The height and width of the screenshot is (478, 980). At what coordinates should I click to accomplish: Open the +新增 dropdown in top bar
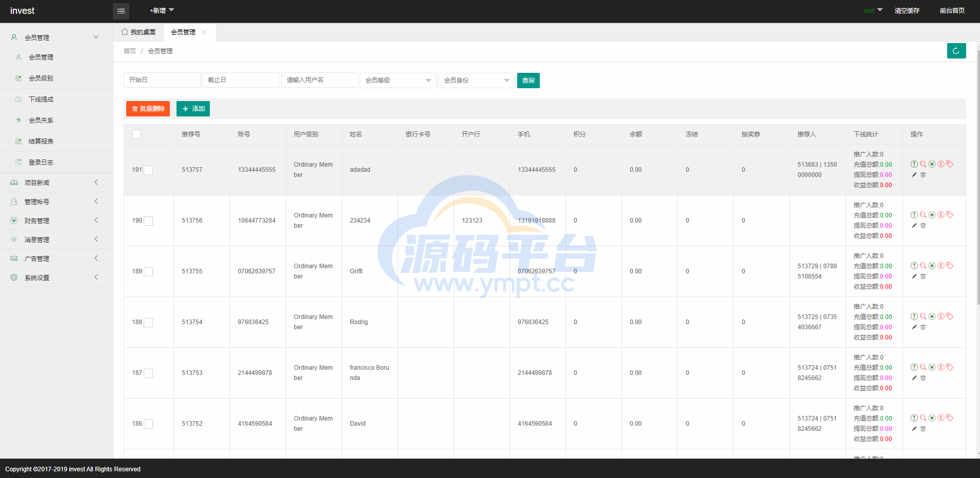tap(162, 10)
